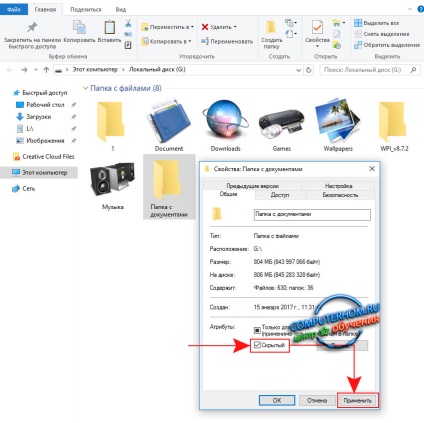Click the Paste clipboard icon

coord(110,27)
